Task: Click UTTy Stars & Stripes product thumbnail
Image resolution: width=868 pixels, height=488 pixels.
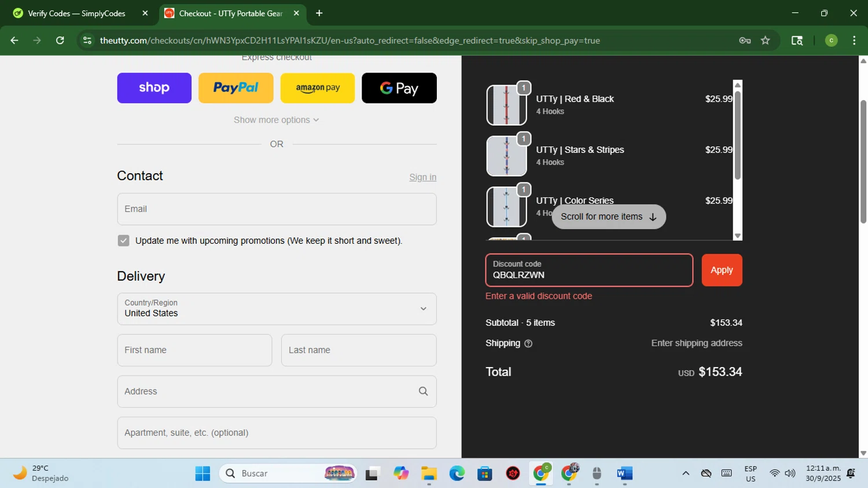Action: 506,156
